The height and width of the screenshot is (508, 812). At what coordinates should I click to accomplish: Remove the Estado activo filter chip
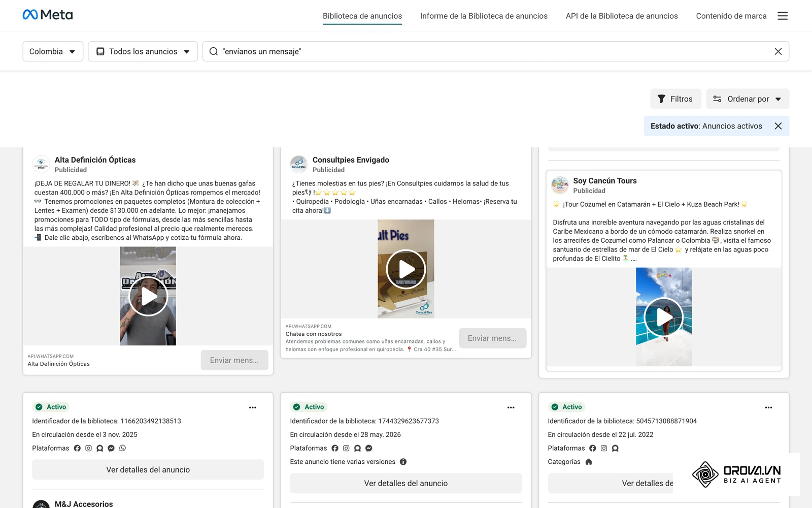point(778,126)
